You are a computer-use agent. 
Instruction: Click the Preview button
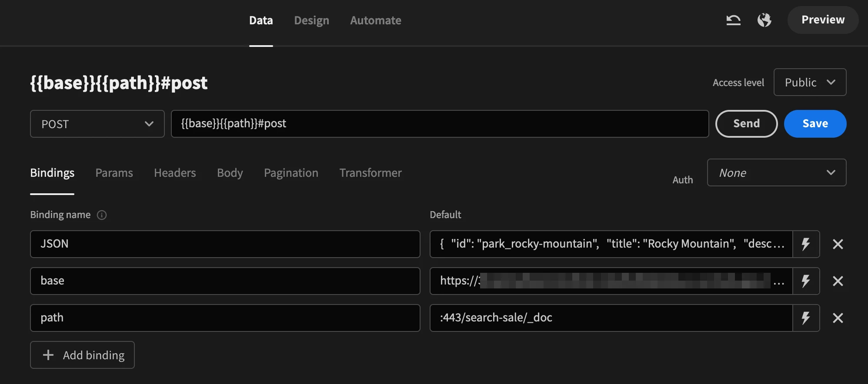[x=823, y=20]
